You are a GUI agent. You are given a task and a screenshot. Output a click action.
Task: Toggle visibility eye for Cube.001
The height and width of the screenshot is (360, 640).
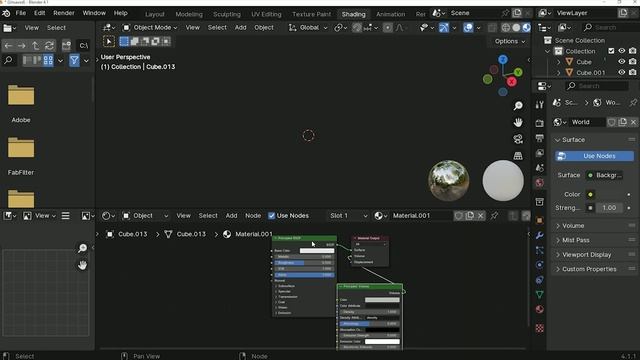point(621,72)
